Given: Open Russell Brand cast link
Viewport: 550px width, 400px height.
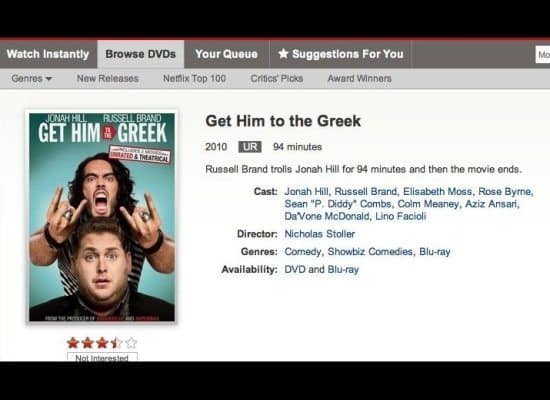Looking at the screenshot, I should [365, 192].
